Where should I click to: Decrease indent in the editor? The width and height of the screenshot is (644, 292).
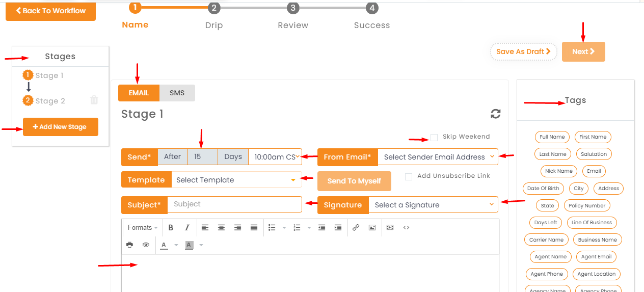[x=321, y=227]
